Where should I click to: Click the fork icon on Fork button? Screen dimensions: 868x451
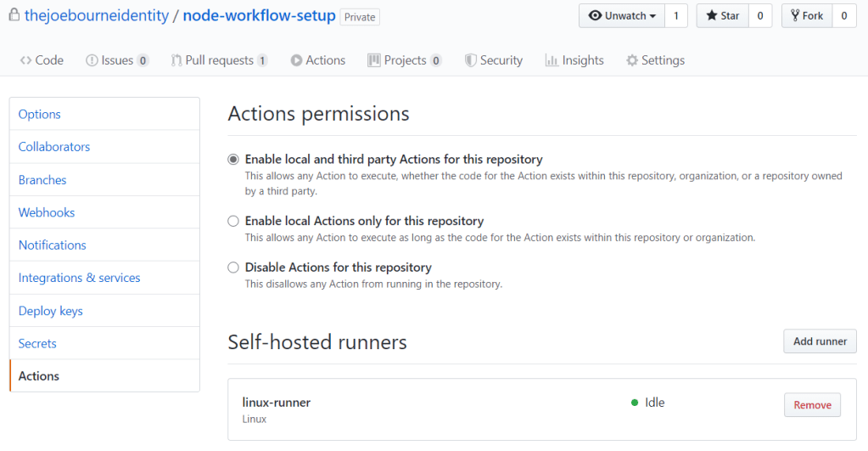(795, 15)
